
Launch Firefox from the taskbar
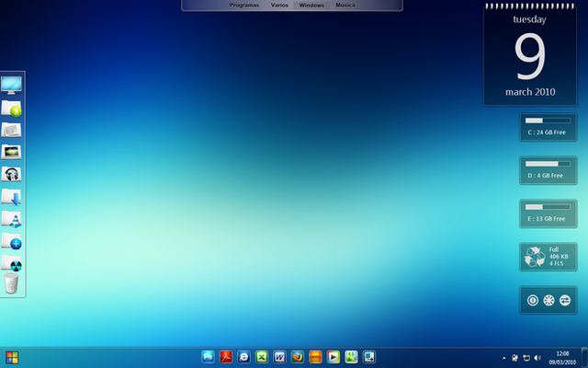coord(298,357)
